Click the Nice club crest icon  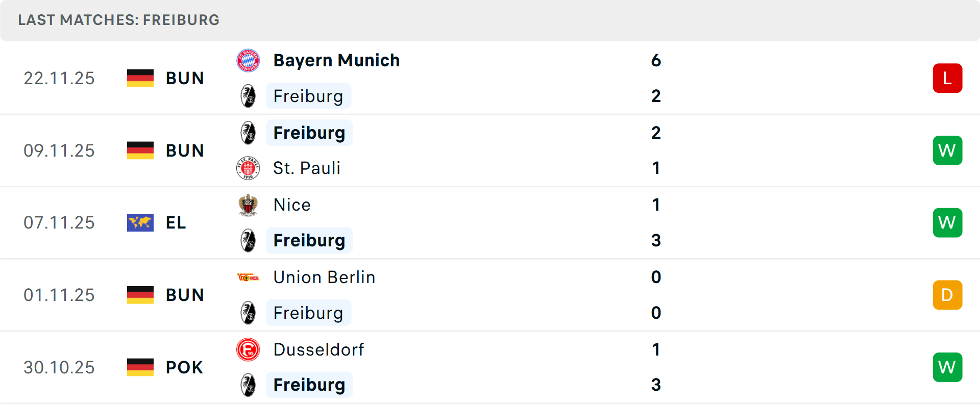click(x=248, y=205)
